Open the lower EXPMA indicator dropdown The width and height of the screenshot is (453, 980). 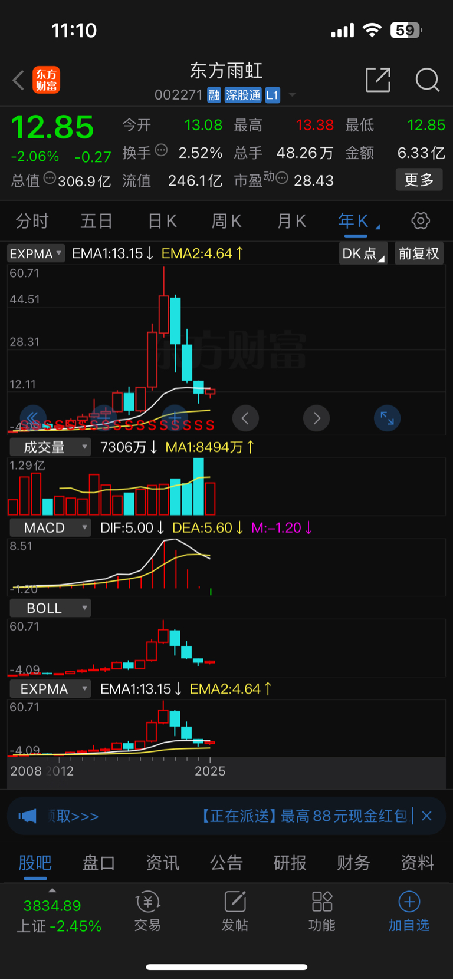tap(50, 689)
